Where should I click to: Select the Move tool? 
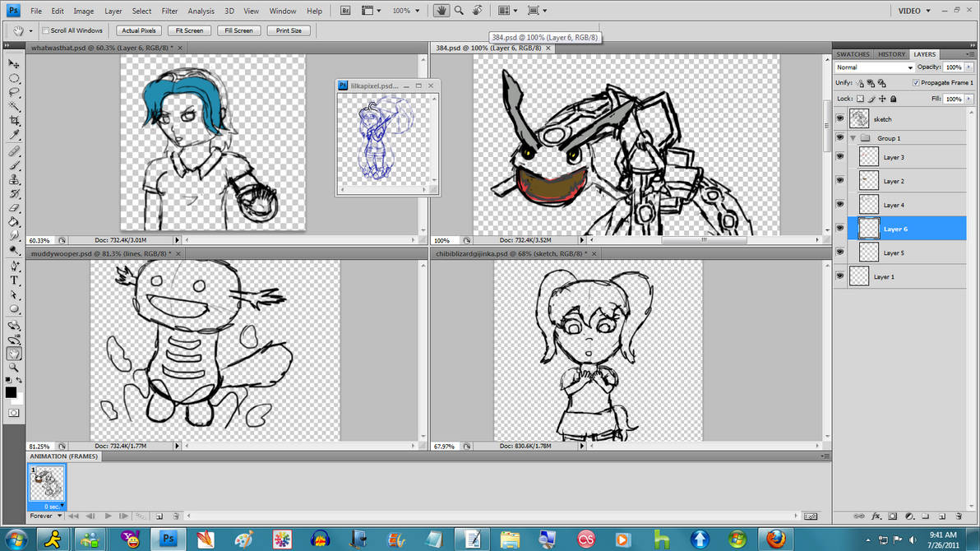click(x=14, y=64)
